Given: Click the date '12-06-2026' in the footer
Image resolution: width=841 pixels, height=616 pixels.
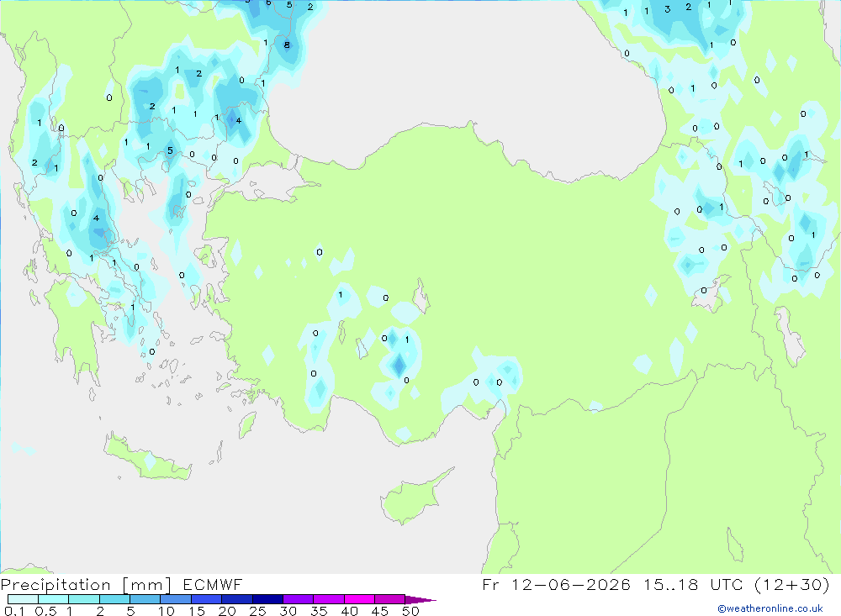Looking at the screenshot, I should point(571,584).
